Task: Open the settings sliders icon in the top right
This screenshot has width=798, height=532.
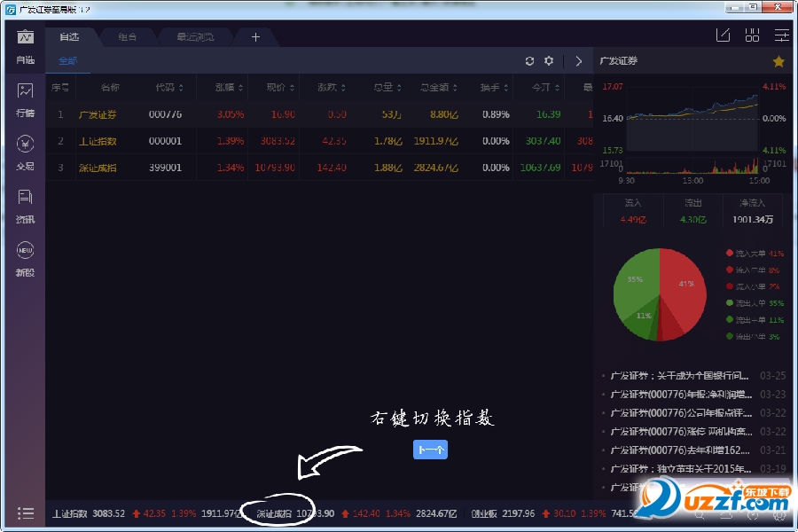Action: [x=782, y=35]
